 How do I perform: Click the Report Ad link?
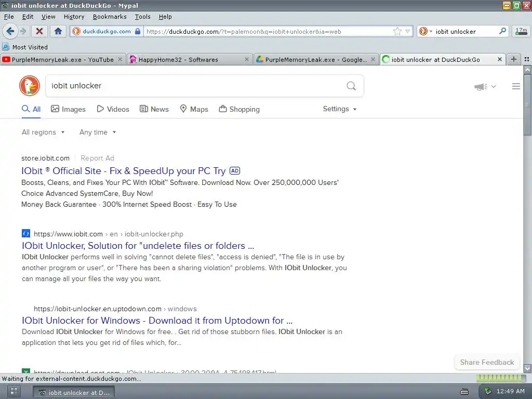[97, 158]
